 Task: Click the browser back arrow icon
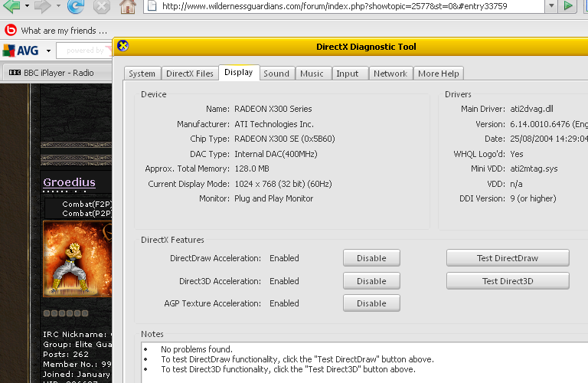point(11,6)
